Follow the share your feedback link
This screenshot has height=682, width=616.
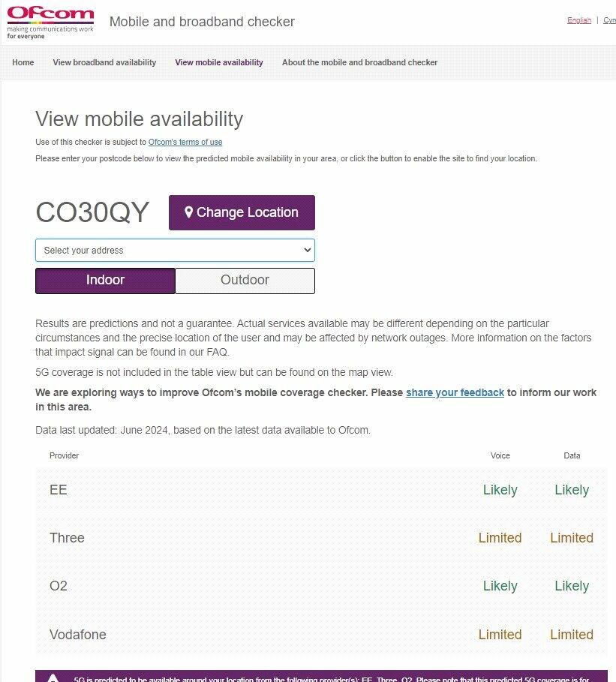(455, 392)
